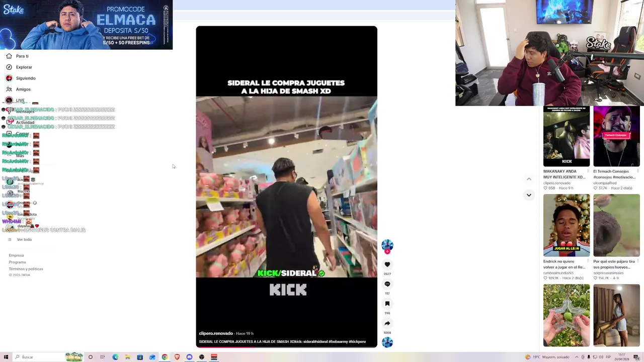Open Brave browser from the taskbar
Screen dimensions: 644x362
(x=177, y=357)
